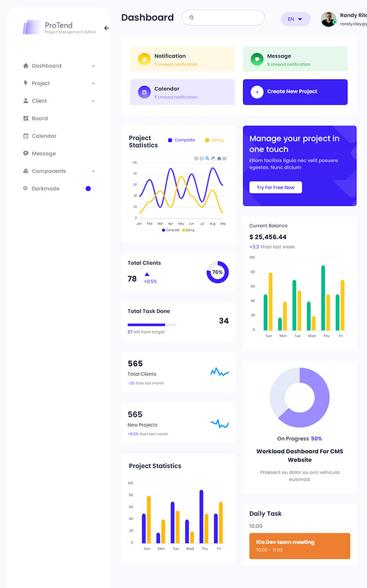Collapse sidebar with the back arrow
Viewport: 367px width, 588px height.
[107, 28]
